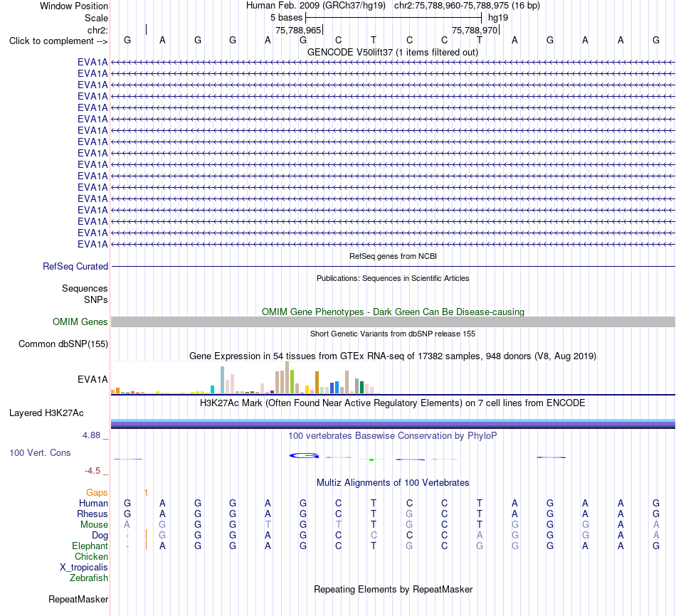676x616 pixels.
Task: Click the 'Common dbSNP(155)' track label
Action: (63, 344)
